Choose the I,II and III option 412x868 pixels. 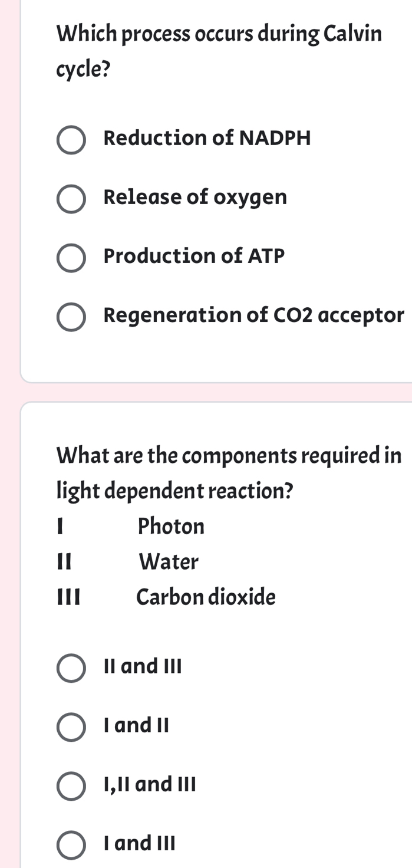point(71,786)
